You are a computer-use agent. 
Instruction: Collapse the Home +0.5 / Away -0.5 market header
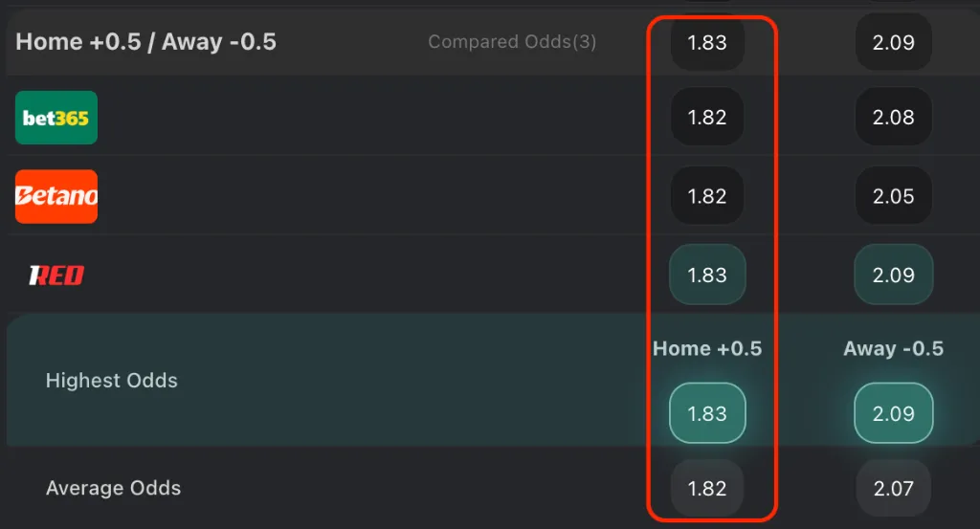[x=146, y=42]
